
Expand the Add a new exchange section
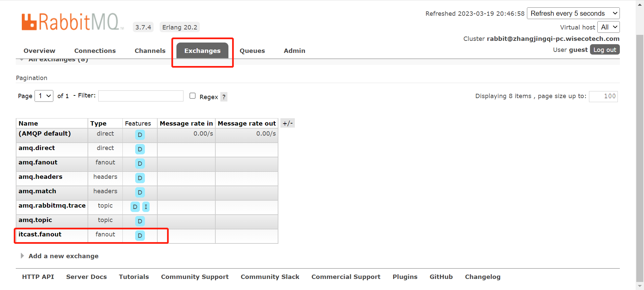(x=63, y=256)
